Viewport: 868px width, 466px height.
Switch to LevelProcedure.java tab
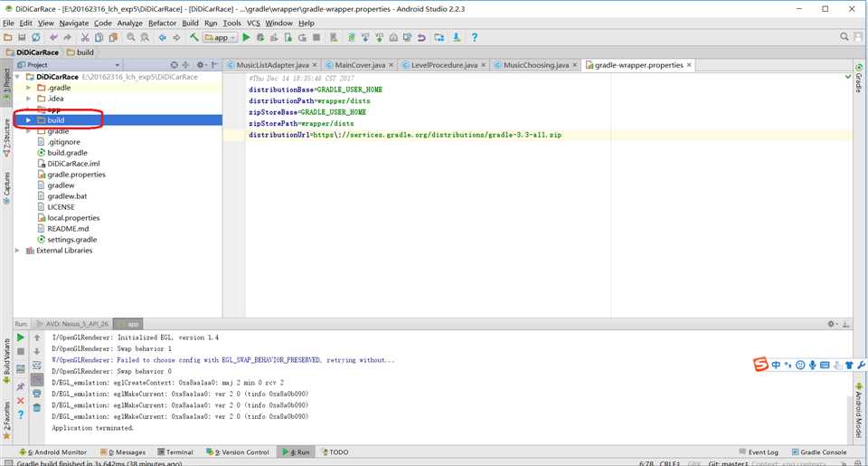click(444, 65)
